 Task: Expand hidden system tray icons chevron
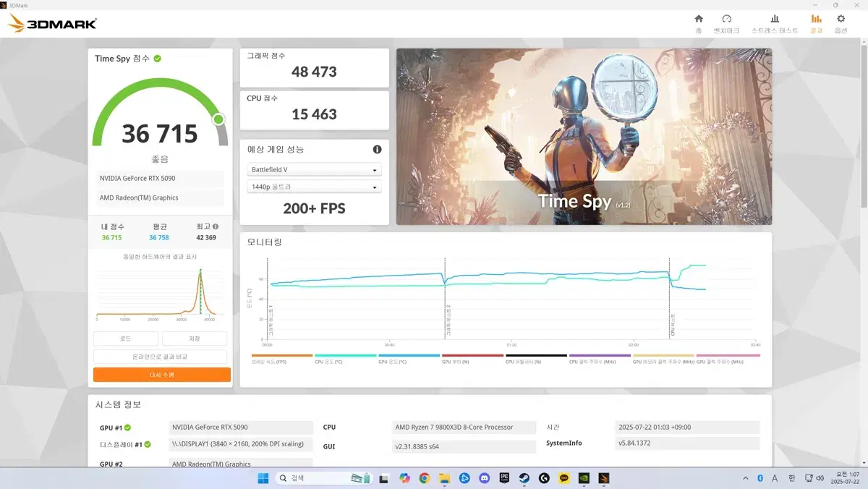(x=746, y=478)
